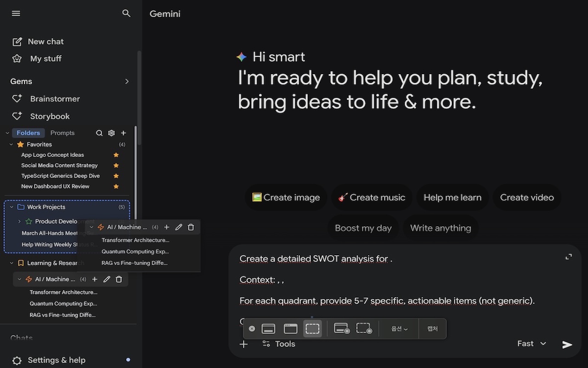Collapse AI / Machine folder under Learning & Research
This screenshot has width=588, height=368.
point(19,279)
